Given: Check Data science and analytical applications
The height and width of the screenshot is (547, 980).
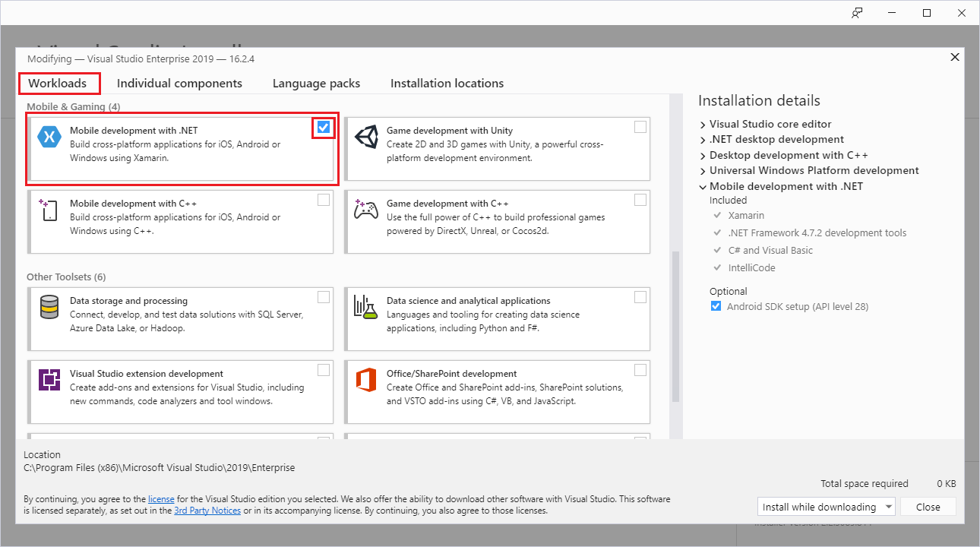Looking at the screenshot, I should click(x=640, y=297).
